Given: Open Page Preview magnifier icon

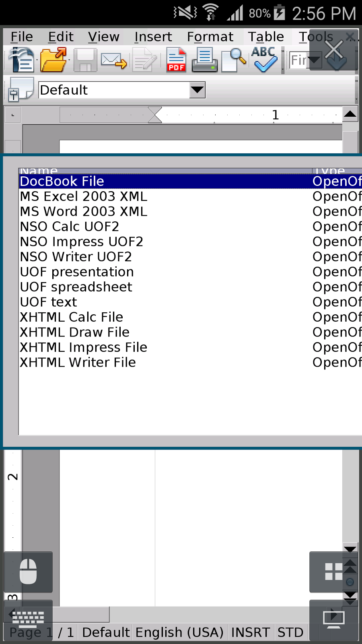Looking at the screenshot, I should point(234,60).
